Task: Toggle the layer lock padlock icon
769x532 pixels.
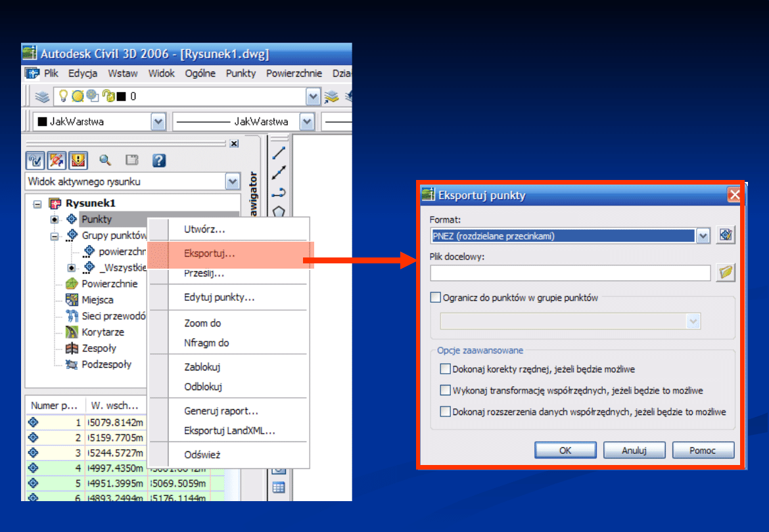Action: tap(108, 96)
